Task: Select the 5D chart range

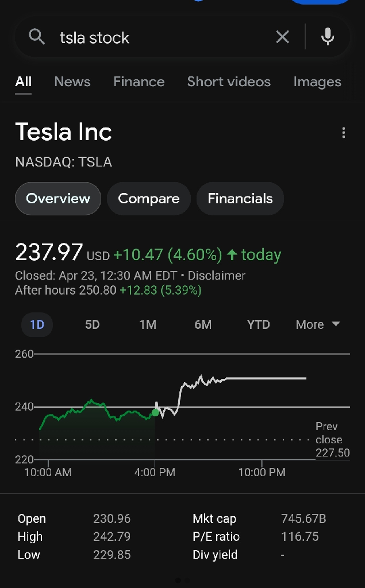Action: tap(93, 324)
